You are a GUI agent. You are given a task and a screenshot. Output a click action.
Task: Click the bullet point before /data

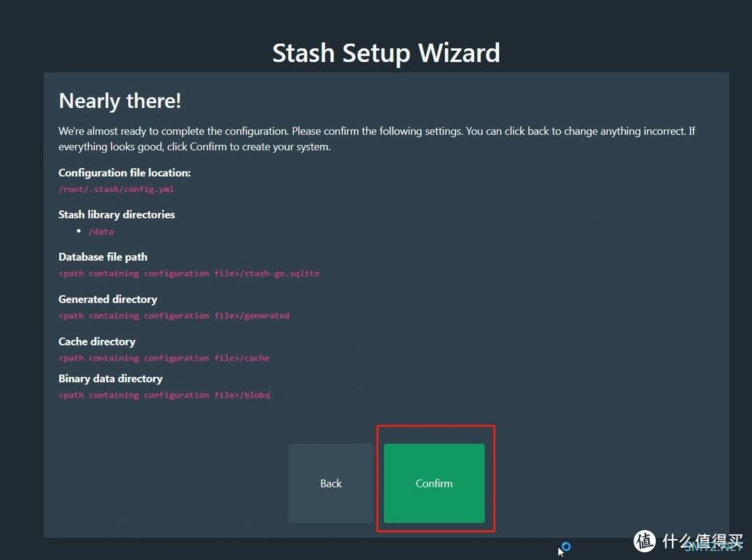(79, 231)
